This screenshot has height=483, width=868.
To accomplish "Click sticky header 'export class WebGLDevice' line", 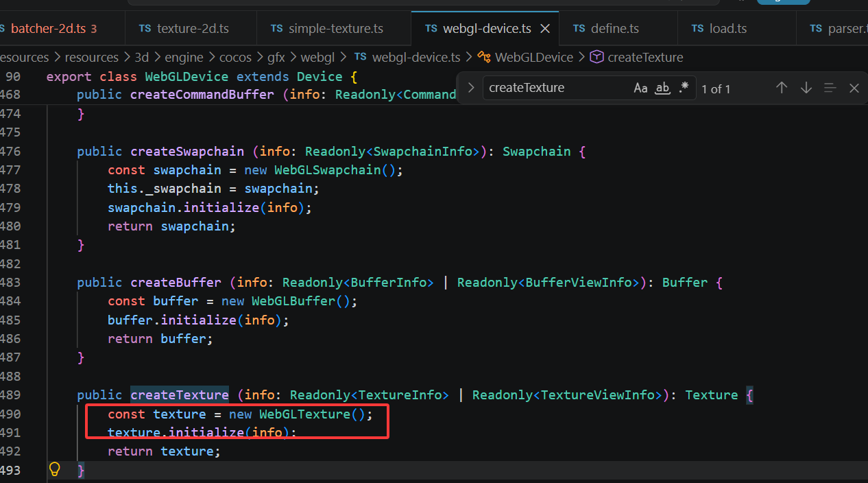I will click(202, 77).
